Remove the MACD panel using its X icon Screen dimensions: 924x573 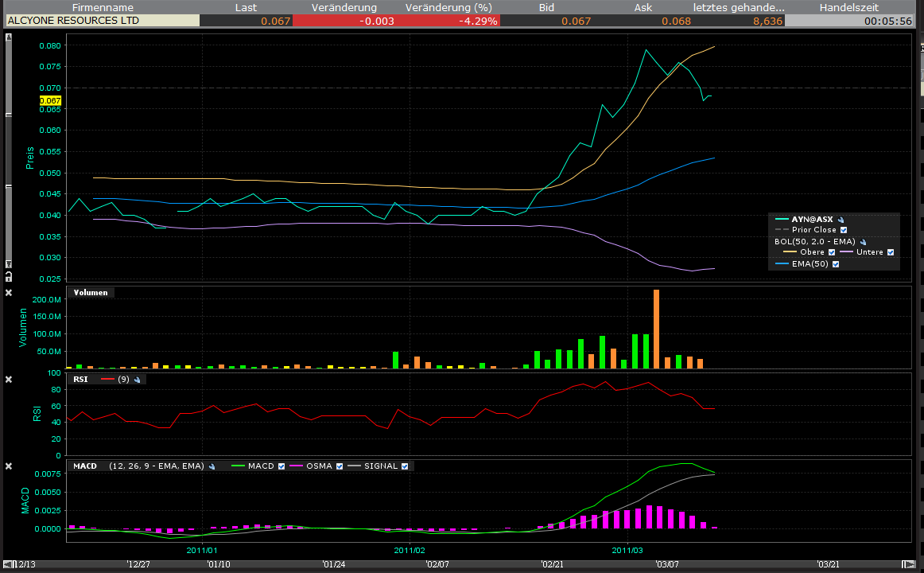[9, 466]
